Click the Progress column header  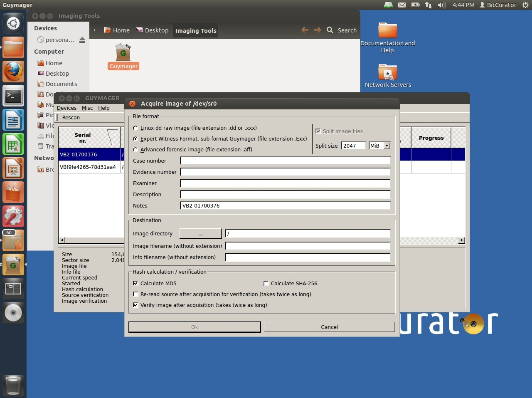pos(431,138)
